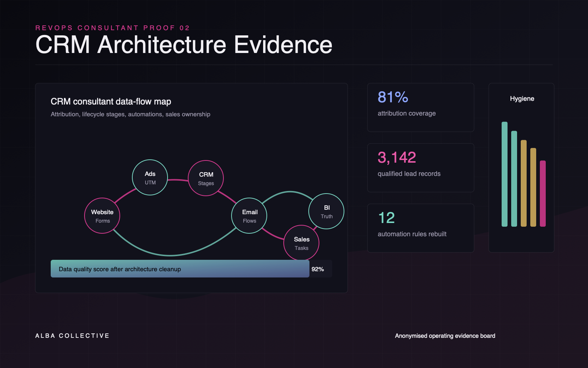Click the 'attribution coverage' label
588x368 pixels.
click(407, 113)
